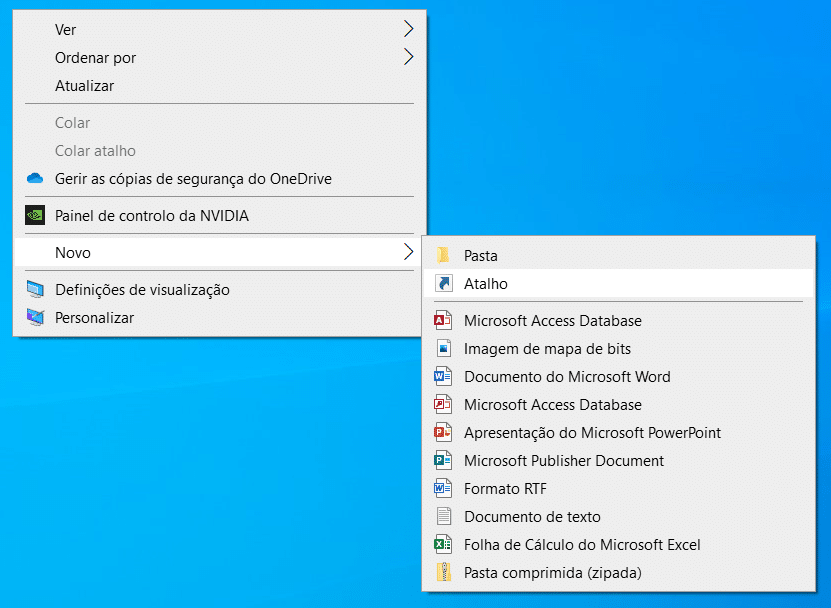Click the zipped folder icon

point(444,572)
